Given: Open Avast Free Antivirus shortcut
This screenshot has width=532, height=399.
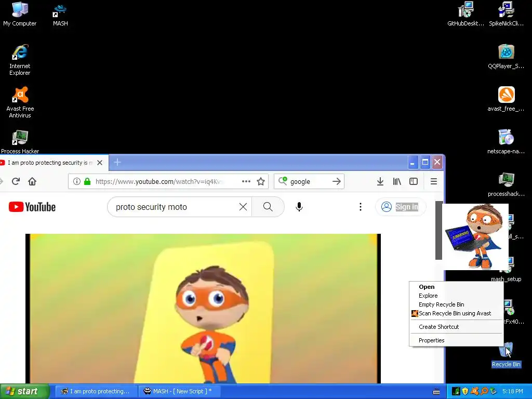Looking at the screenshot, I should [x=20, y=102].
